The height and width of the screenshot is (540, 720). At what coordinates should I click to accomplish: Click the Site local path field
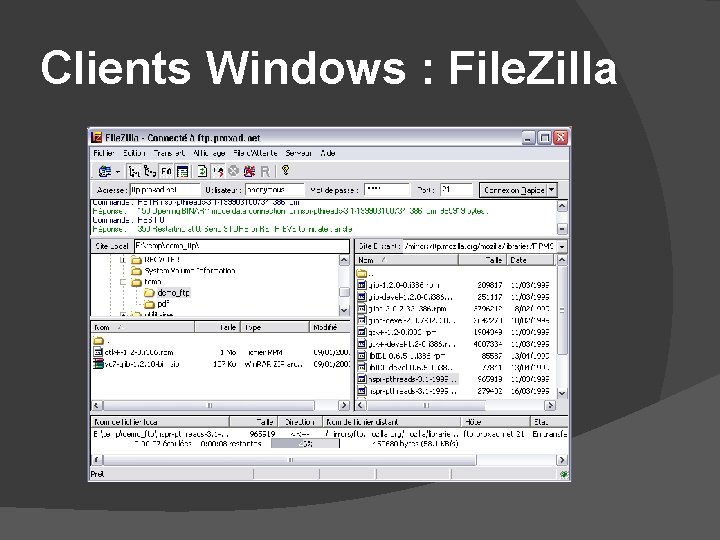tap(242, 246)
